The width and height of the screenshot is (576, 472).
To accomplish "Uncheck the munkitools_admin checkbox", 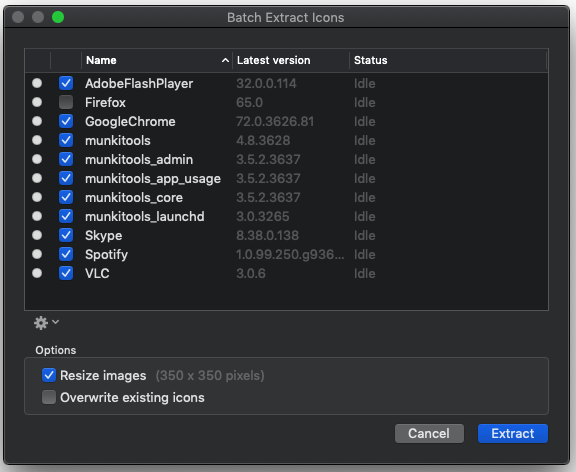I will point(66,159).
